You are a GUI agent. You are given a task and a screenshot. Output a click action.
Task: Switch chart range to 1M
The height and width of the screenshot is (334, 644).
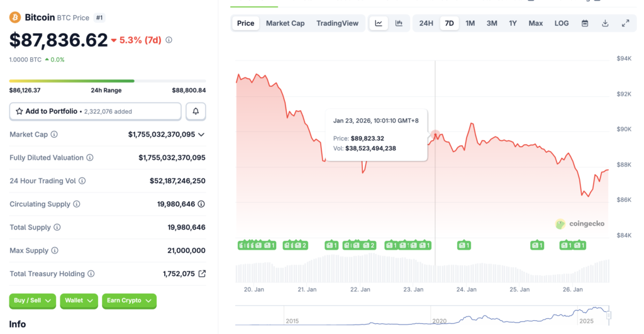470,23
